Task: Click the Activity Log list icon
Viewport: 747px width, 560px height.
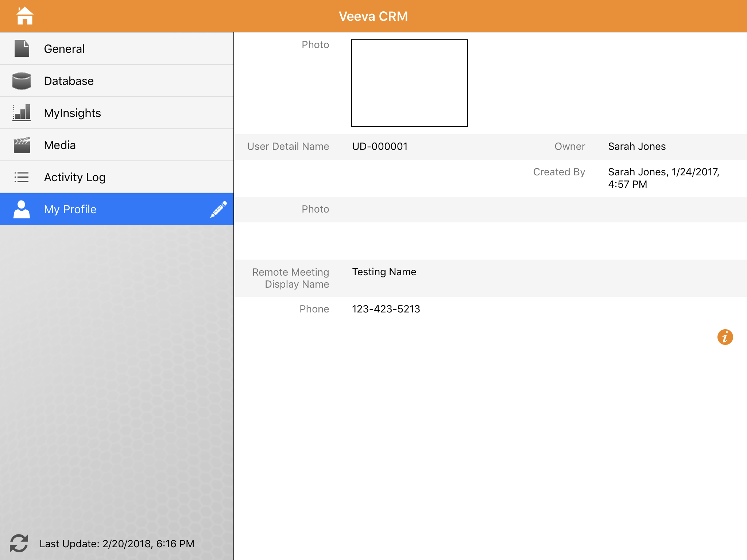Action: [x=22, y=177]
